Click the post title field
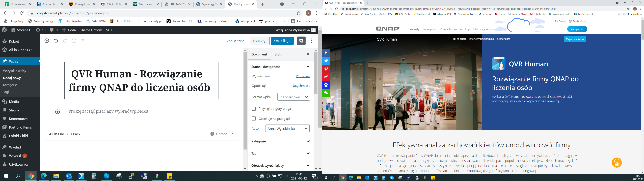Screen dimensions: 644x181 [x=142, y=80]
